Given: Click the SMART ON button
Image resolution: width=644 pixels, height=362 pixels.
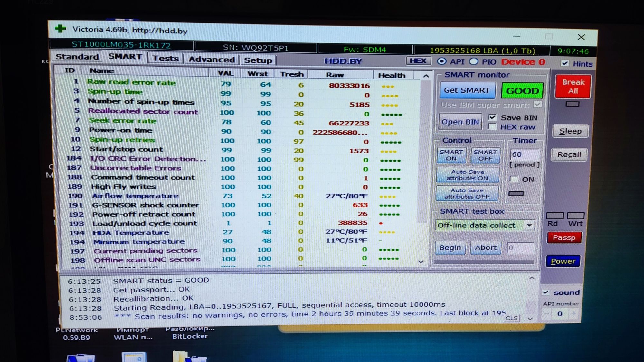Looking at the screenshot, I should 451,155.
